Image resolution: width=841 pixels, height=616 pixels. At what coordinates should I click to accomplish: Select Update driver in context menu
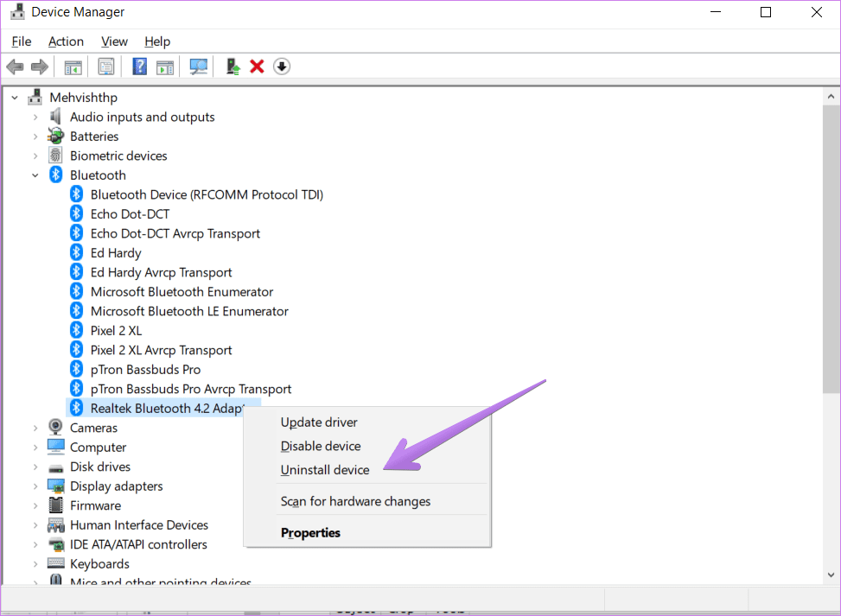(x=319, y=422)
